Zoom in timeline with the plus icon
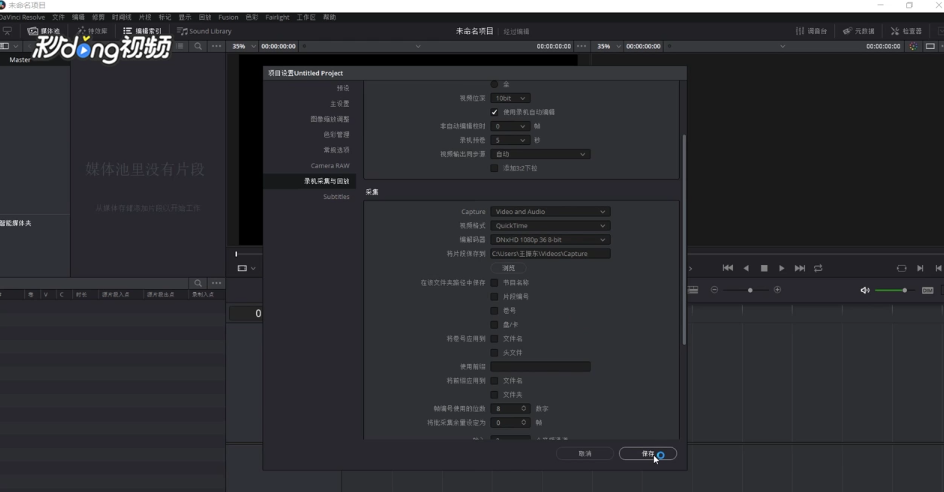Image resolution: width=944 pixels, height=492 pixels. tap(777, 290)
